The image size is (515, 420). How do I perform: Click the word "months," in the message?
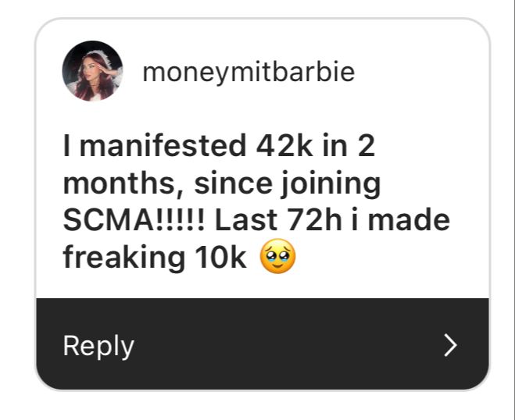(x=123, y=184)
